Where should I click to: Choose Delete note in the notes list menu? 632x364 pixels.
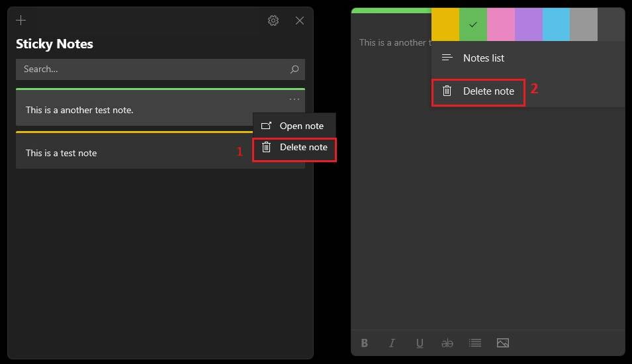(294, 148)
